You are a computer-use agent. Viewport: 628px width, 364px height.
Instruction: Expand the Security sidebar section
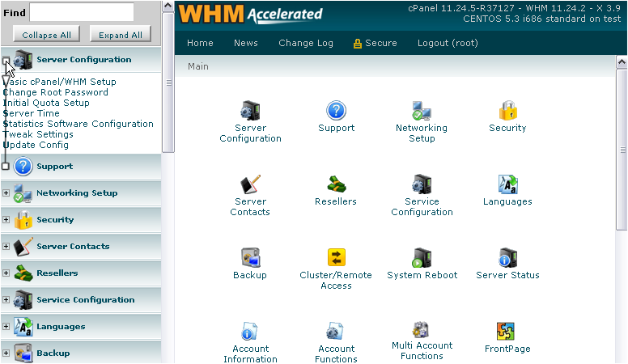click(6, 219)
